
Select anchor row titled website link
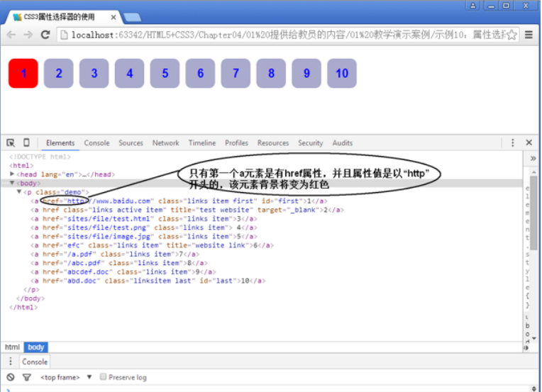click(152, 245)
